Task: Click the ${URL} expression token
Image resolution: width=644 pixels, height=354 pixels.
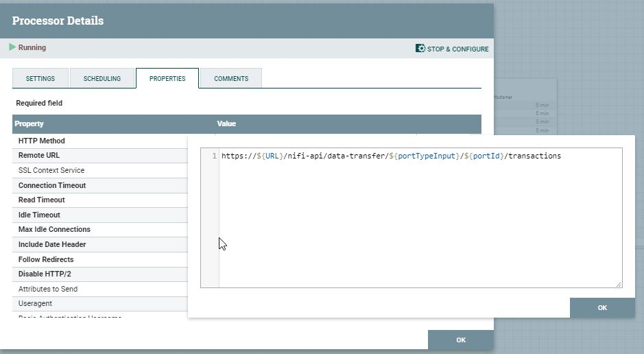Action: point(270,156)
